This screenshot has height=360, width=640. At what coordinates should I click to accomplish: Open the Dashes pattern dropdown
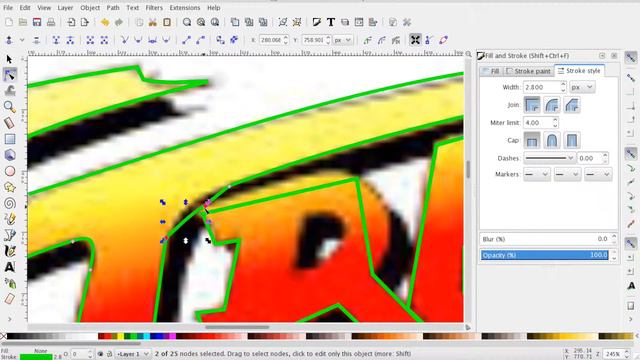coord(549,158)
